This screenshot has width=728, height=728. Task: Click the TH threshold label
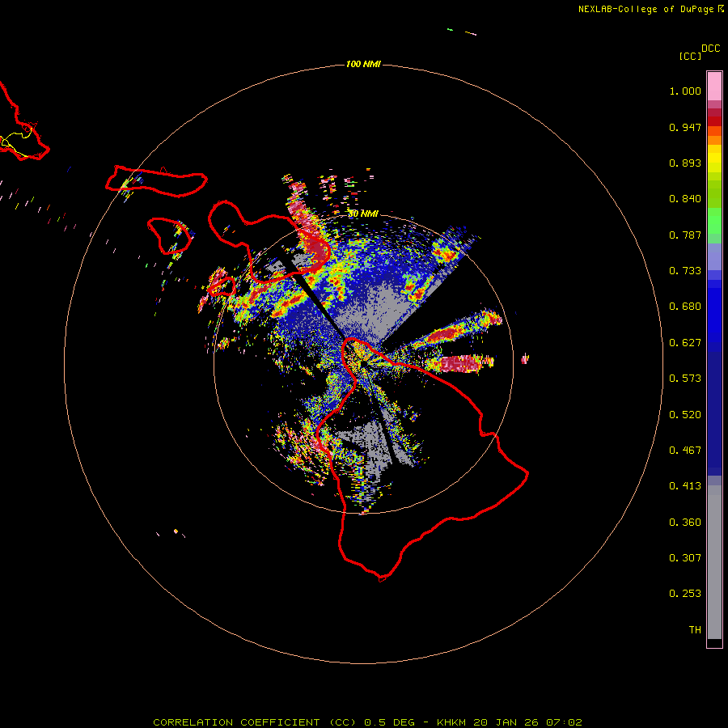pos(695,630)
